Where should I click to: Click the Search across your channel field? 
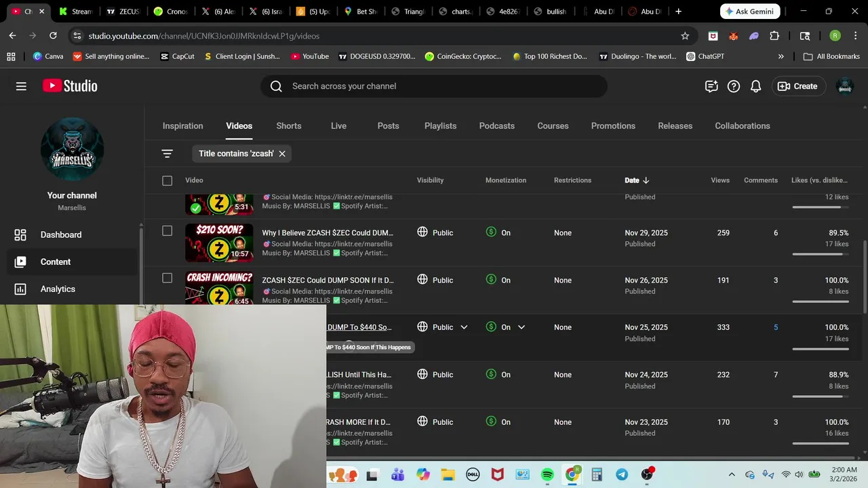(434, 86)
